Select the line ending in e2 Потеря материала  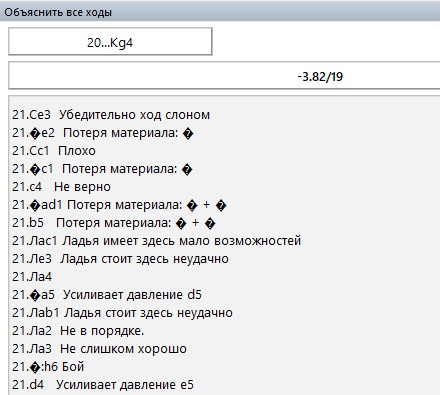click(x=103, y=133)
